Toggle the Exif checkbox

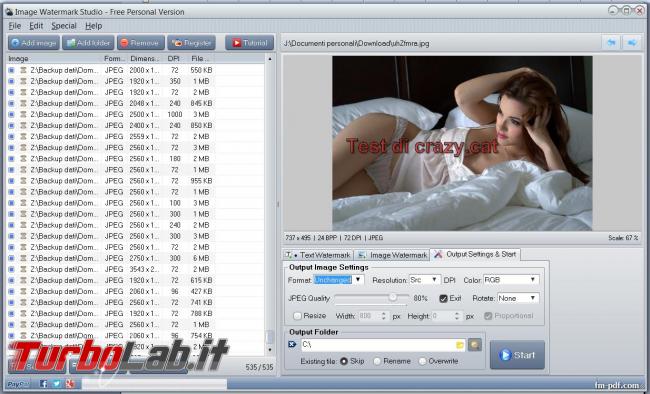click(x=443, y=298)
